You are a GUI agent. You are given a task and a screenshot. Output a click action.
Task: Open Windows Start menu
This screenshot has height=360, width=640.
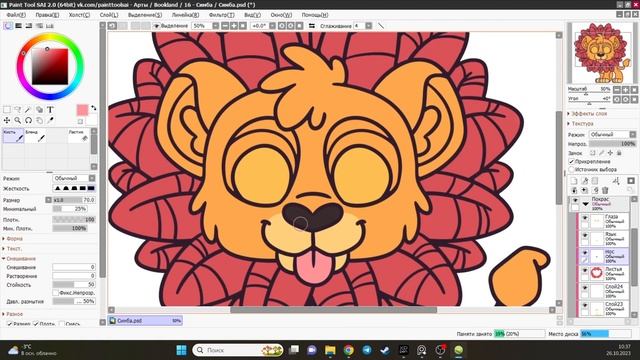181,350
